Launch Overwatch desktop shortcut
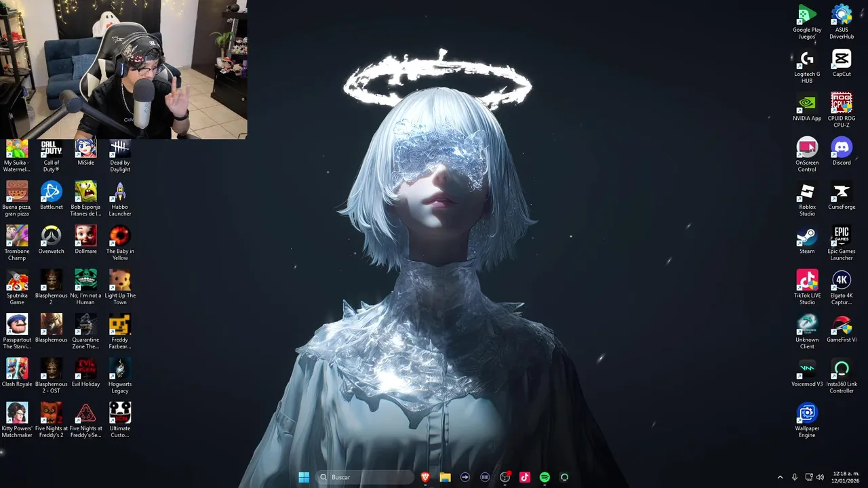 point(52,241)
